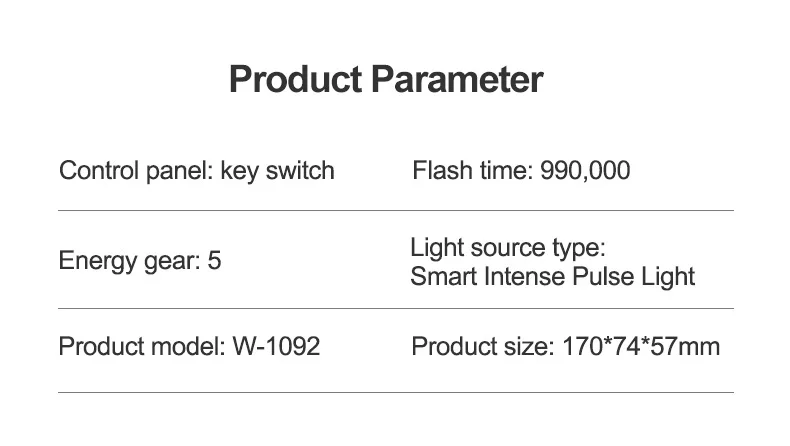The height and width of the screenshot is (446, 790).
Task: Select the Control panel: key switch text
Action: (196, 171)
